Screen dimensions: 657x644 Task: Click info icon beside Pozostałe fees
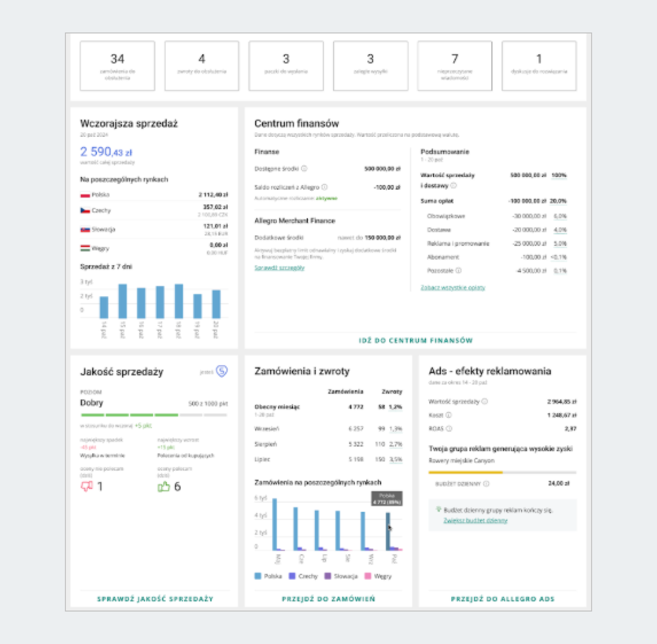click(458, 271)
